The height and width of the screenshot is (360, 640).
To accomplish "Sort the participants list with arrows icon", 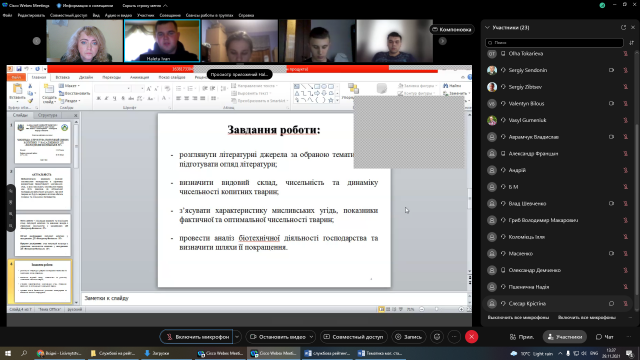I will coord(631,42).
